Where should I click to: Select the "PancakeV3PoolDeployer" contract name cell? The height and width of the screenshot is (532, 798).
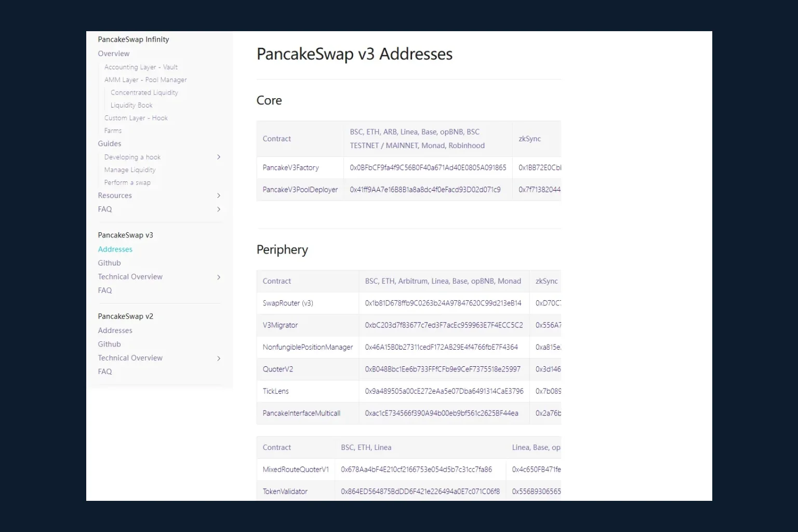(x=300, y=190)
